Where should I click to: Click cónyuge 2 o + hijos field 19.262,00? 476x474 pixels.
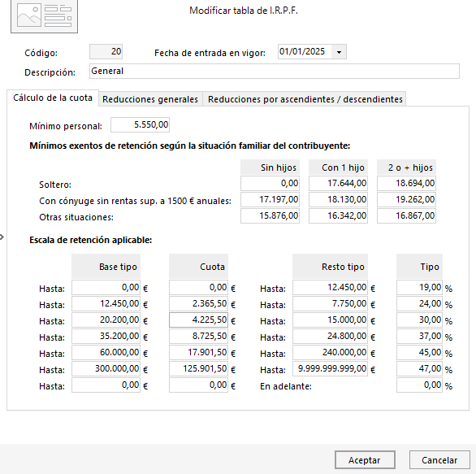[x=406, y=200]
